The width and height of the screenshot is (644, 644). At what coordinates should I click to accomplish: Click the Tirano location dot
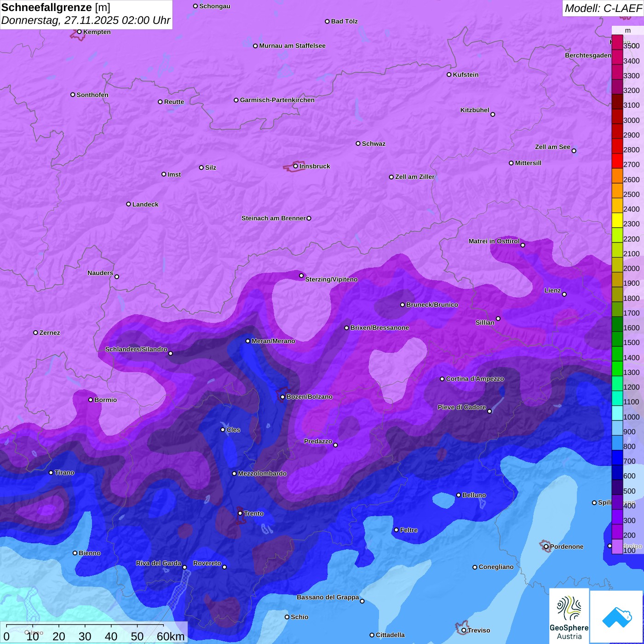[51, 472]
